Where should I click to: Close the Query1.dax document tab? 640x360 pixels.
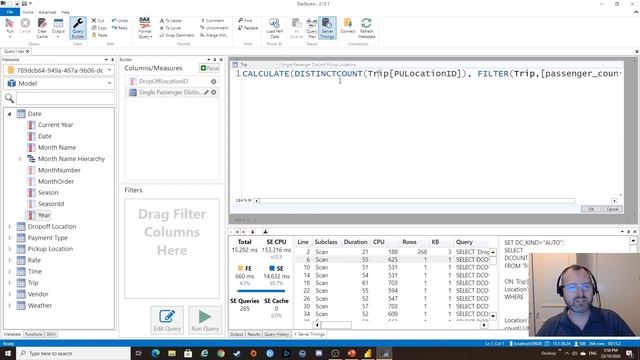pyautogui.click(x=27, y=51)
